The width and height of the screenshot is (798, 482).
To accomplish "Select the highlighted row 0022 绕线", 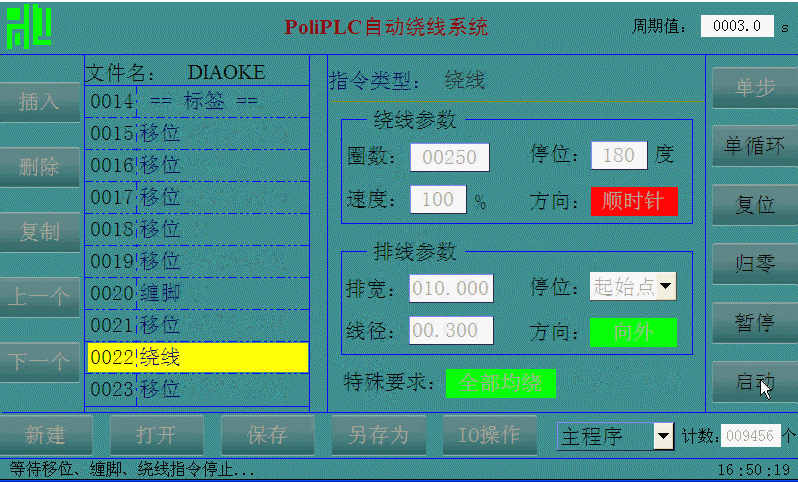I will [x=197, y=357].
